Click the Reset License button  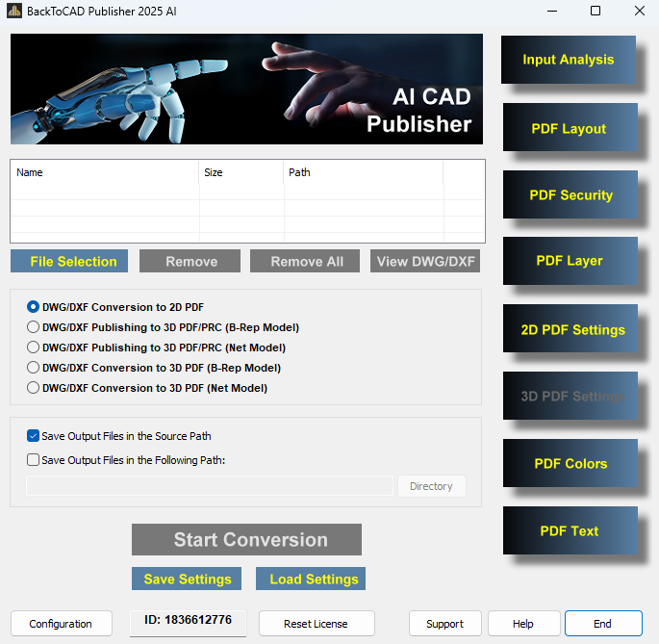317,624
